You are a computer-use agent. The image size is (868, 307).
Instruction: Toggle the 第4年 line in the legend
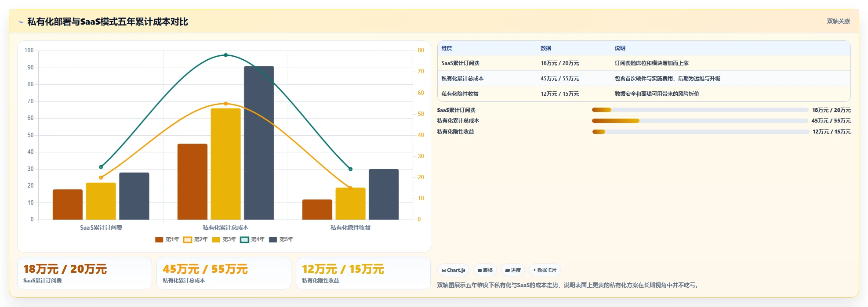pos(252,240)
